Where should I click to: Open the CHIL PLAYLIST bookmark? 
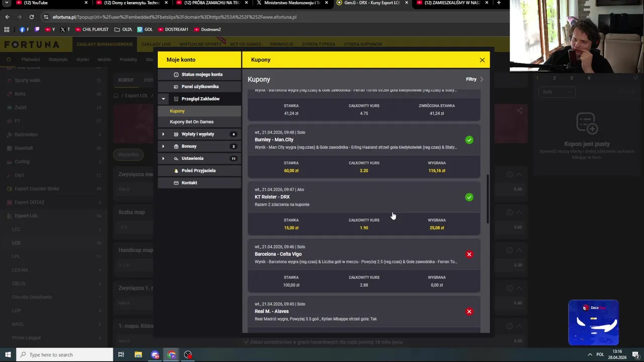[92, 29]
